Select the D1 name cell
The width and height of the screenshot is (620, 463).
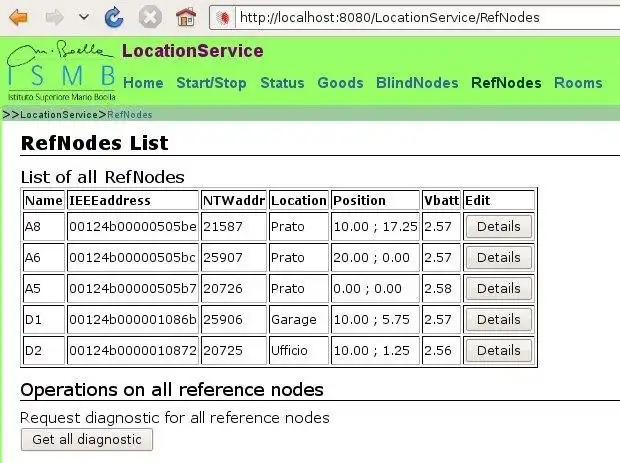(43, 319)
